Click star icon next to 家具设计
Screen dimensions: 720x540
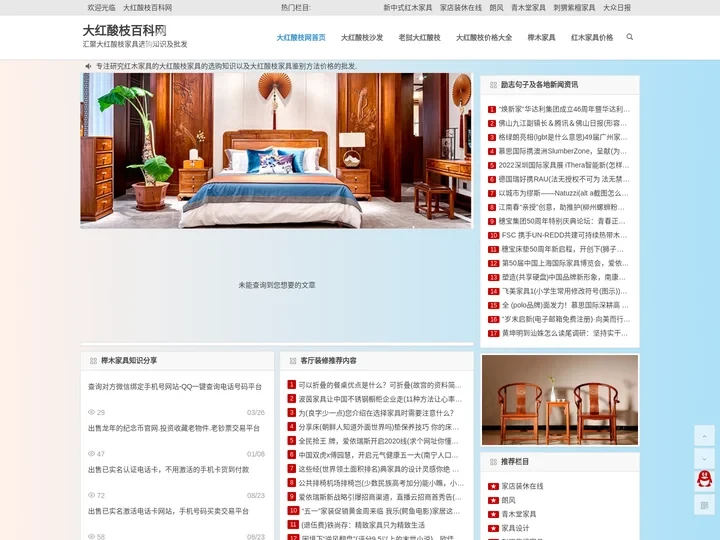(493, 529)
